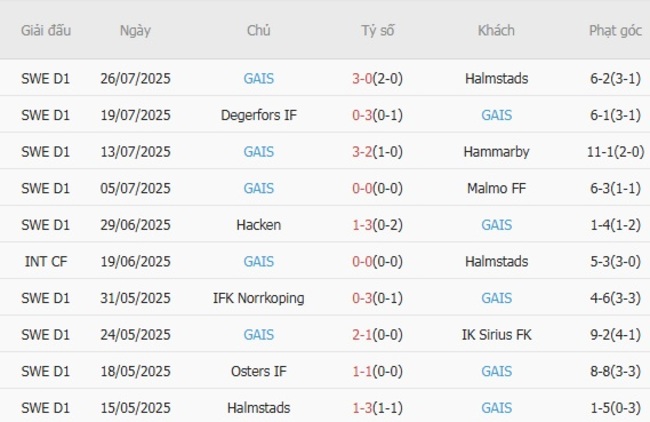
Task: Click the "Ngày" column header
Action: pos(135,30)
